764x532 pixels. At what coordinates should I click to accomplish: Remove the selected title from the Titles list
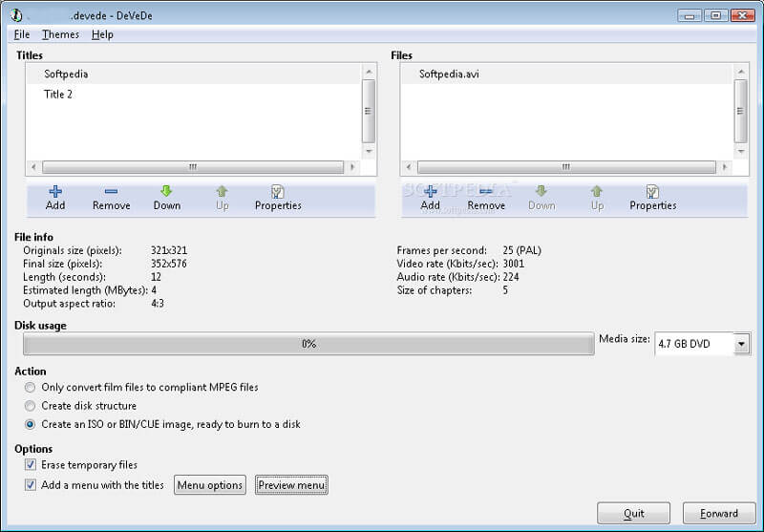pyautogui.click(x=111, y=198)
